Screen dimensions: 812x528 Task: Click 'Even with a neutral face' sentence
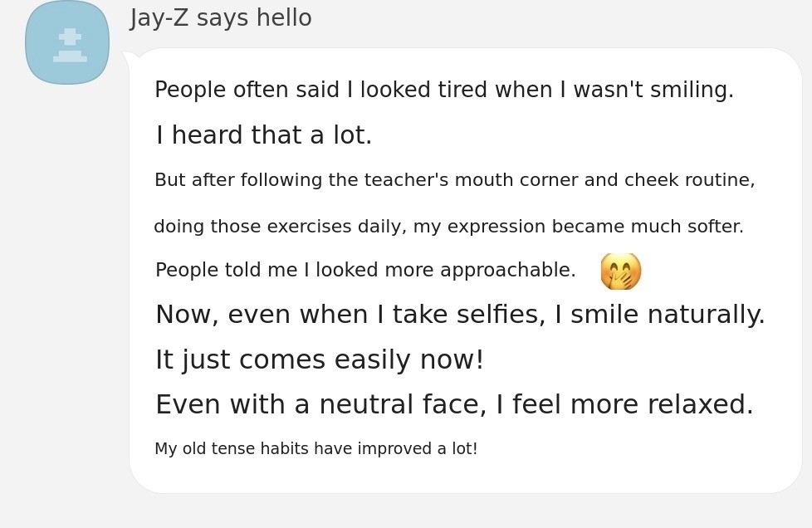tap(454, 405)
